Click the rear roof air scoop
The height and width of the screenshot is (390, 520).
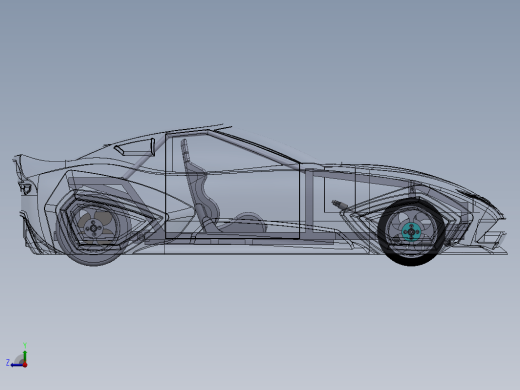(x=135, y=148)
